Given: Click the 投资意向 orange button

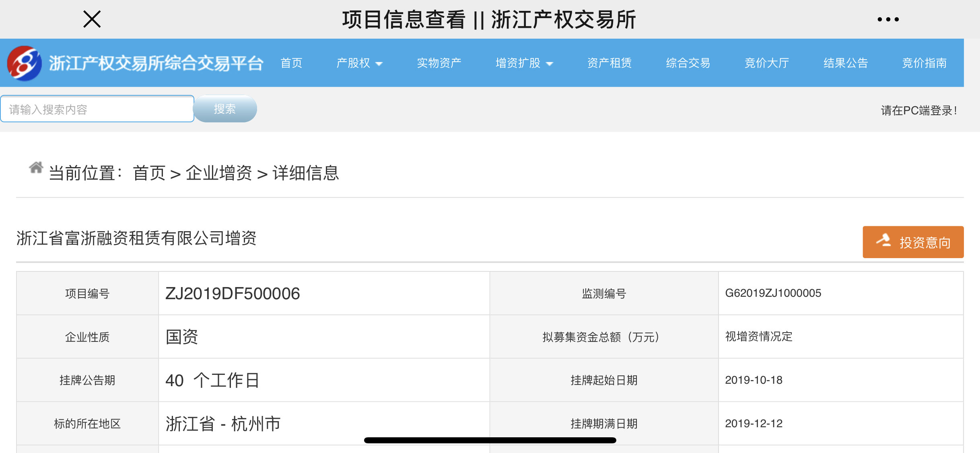Looking at the screenshot, I should pos(913,242).
